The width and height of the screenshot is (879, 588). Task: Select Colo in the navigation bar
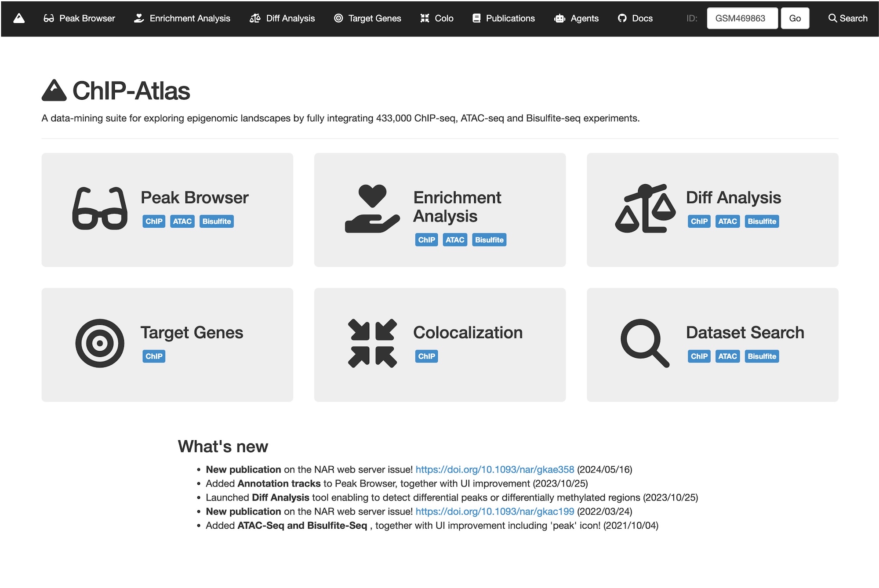tap(437, 18)
